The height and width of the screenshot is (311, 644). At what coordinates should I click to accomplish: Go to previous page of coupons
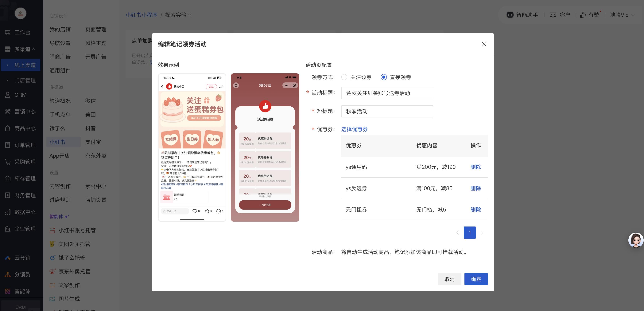457,233
